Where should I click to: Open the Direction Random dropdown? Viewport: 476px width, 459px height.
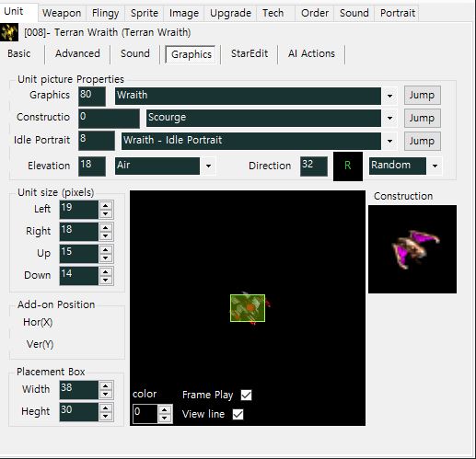pos(435,166)
